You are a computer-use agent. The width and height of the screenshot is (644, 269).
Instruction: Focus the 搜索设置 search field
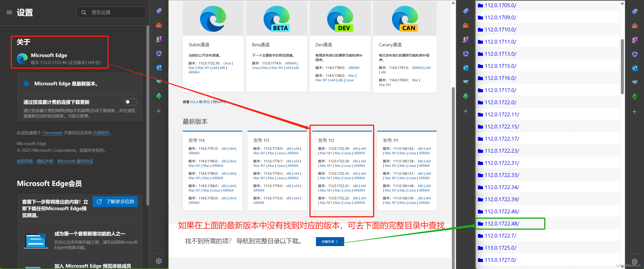(x=111, y=12)
